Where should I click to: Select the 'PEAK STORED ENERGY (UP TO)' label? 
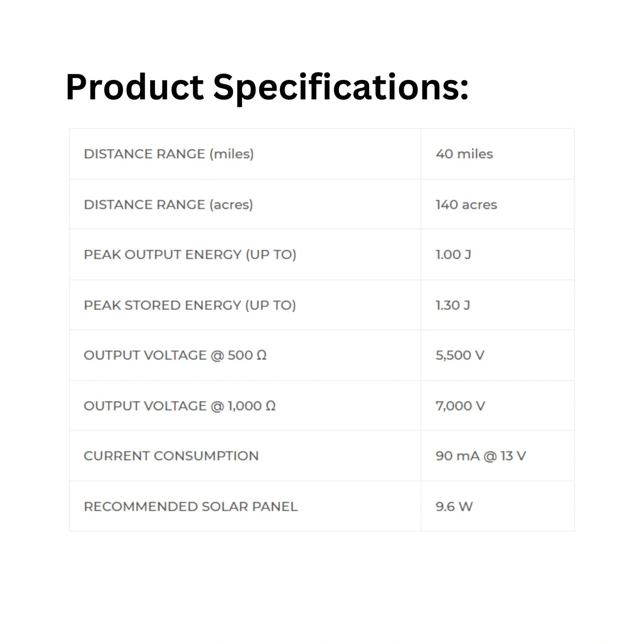[x=190, y=305]
